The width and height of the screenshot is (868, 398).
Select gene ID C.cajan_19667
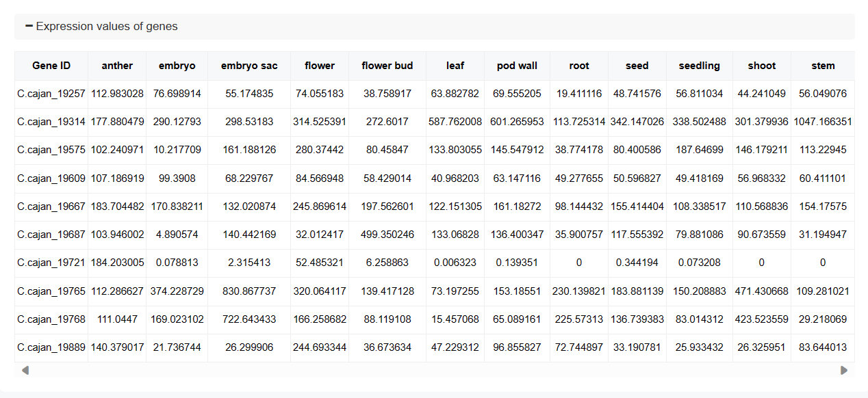tap(51, 207)
